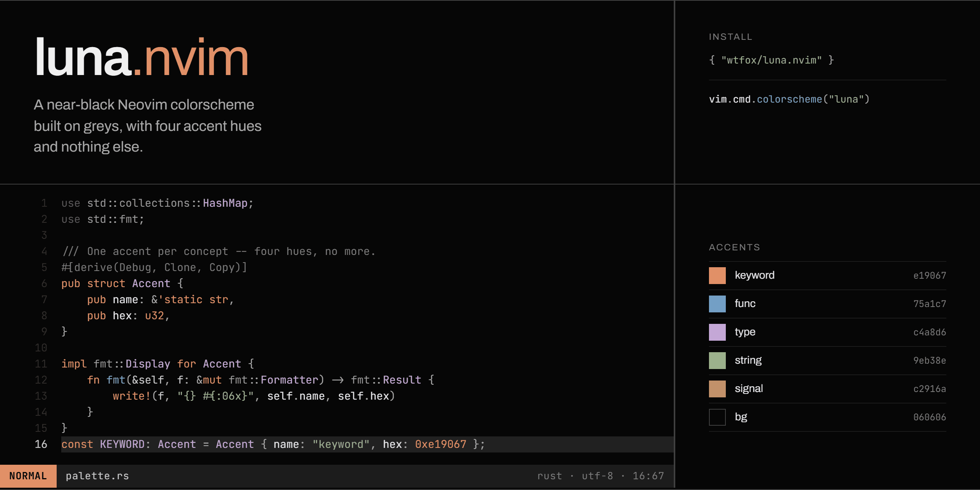The width and height of the screenshot is (980, 490).
Task: Select the bg near-black color swatch
Action: (717, 417)
